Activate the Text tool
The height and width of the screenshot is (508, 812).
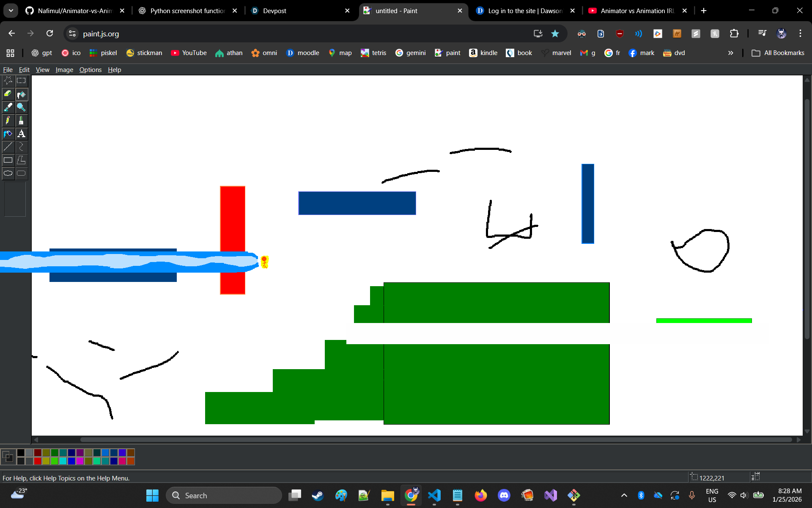[x=21, y=134]
